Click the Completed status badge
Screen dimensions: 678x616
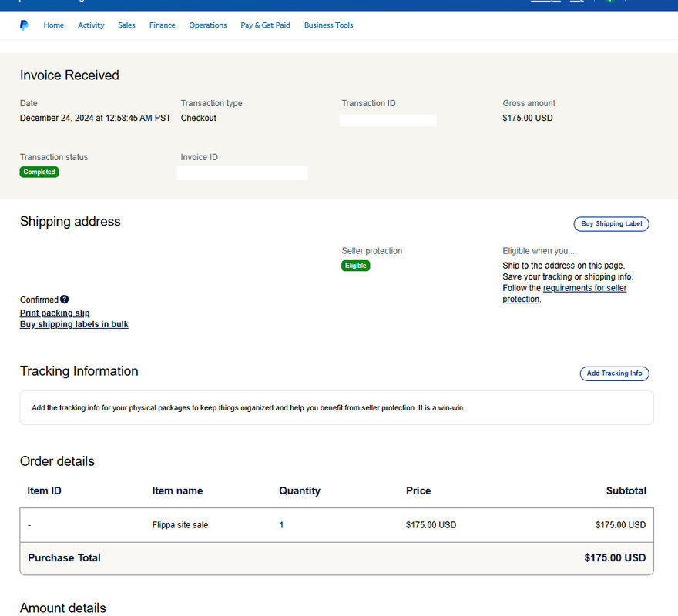point(39,172)
